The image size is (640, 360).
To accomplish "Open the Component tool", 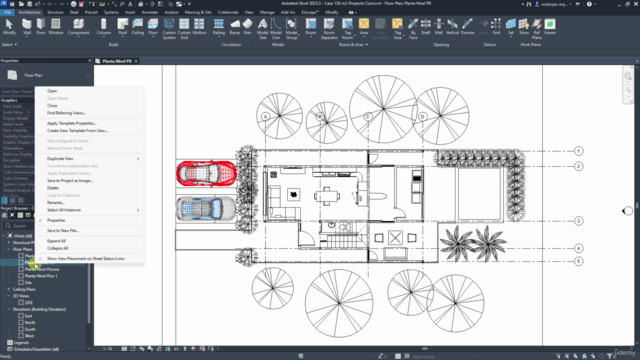I will coord(78,27).
